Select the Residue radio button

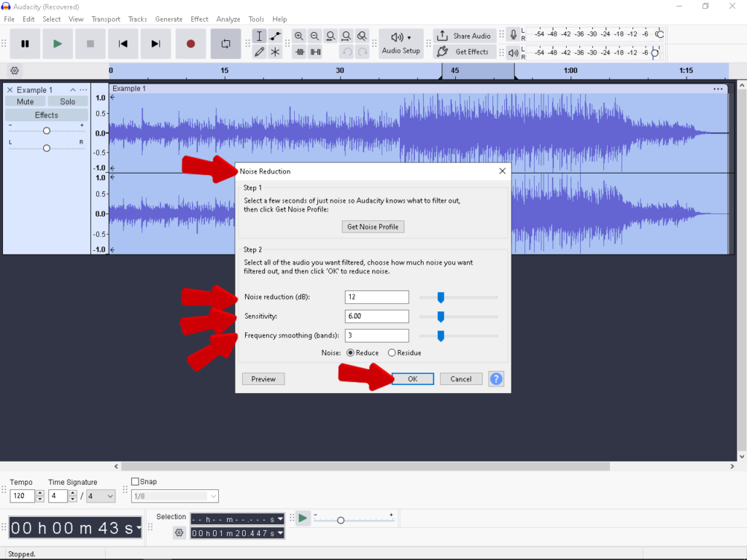[392, 353]
